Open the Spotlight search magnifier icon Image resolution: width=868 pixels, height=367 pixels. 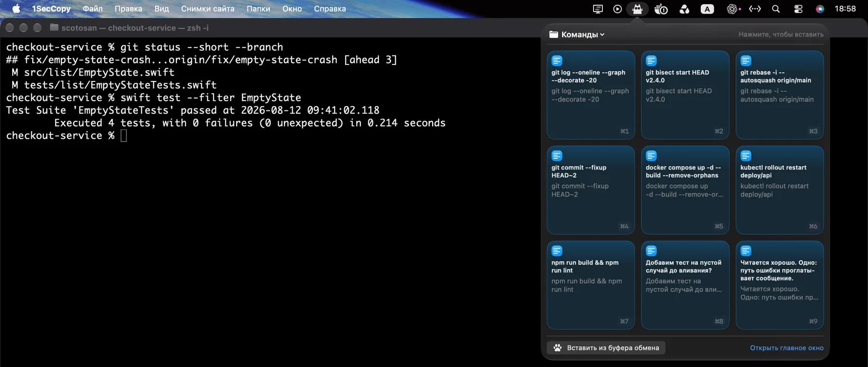click(776, 9)
